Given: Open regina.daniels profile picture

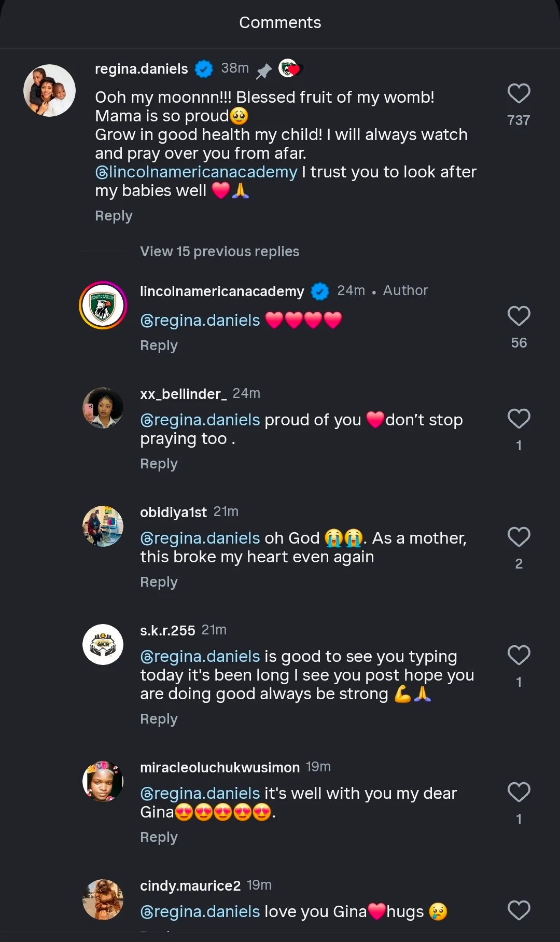Looking at the screenshot, I should coord(50,91).
